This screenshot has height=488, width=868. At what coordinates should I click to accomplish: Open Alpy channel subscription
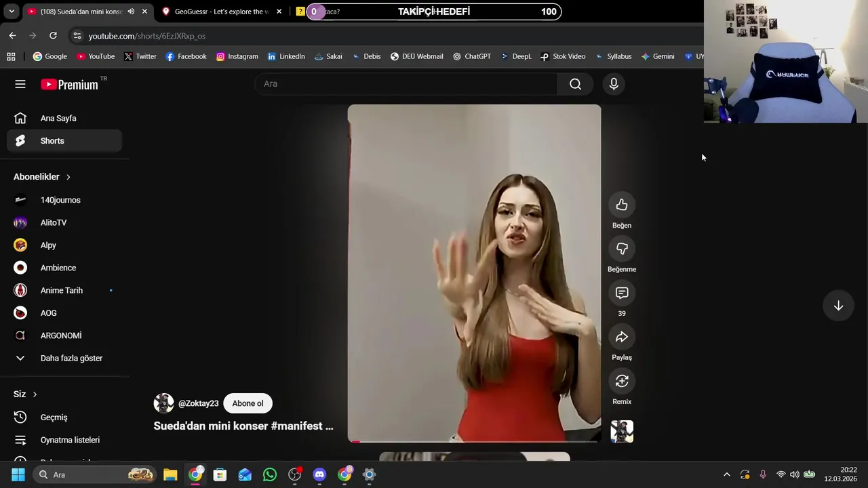coord(64,245)
